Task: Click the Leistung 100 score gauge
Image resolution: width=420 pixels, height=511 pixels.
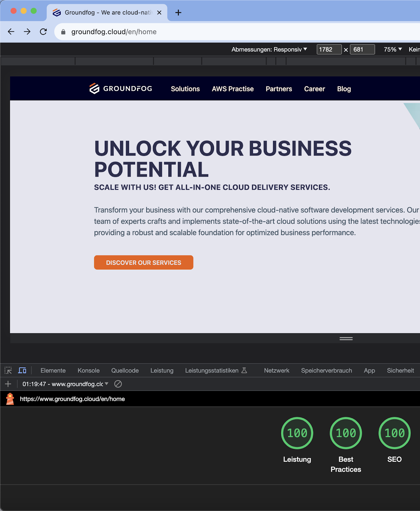Action: [297, 433]
